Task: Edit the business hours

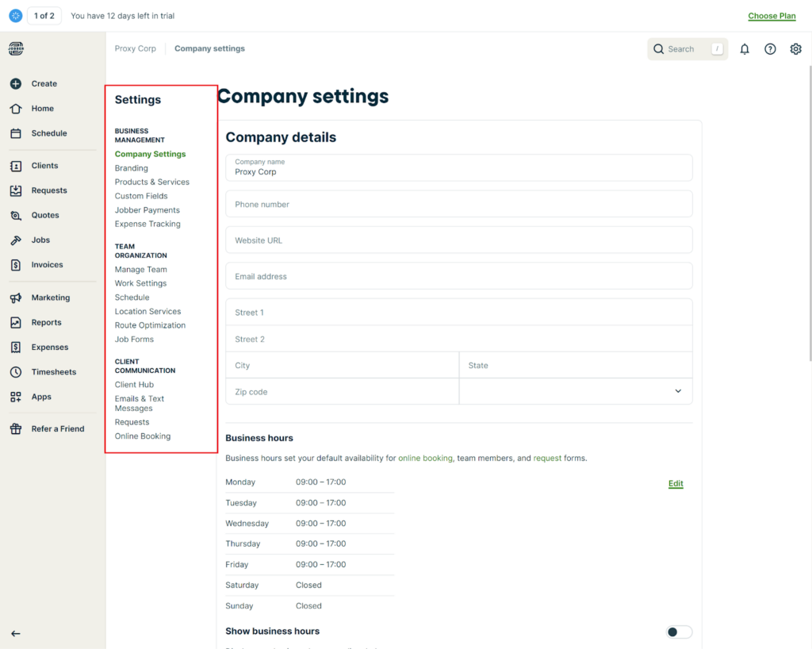Action: (x=676, y=483)
